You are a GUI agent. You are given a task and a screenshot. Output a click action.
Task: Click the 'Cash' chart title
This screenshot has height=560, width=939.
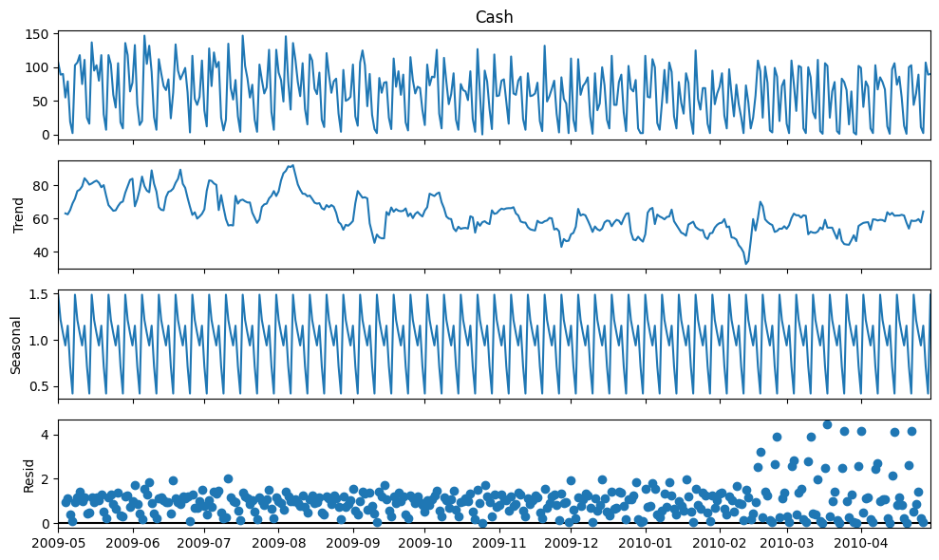[x=494, y=17]
